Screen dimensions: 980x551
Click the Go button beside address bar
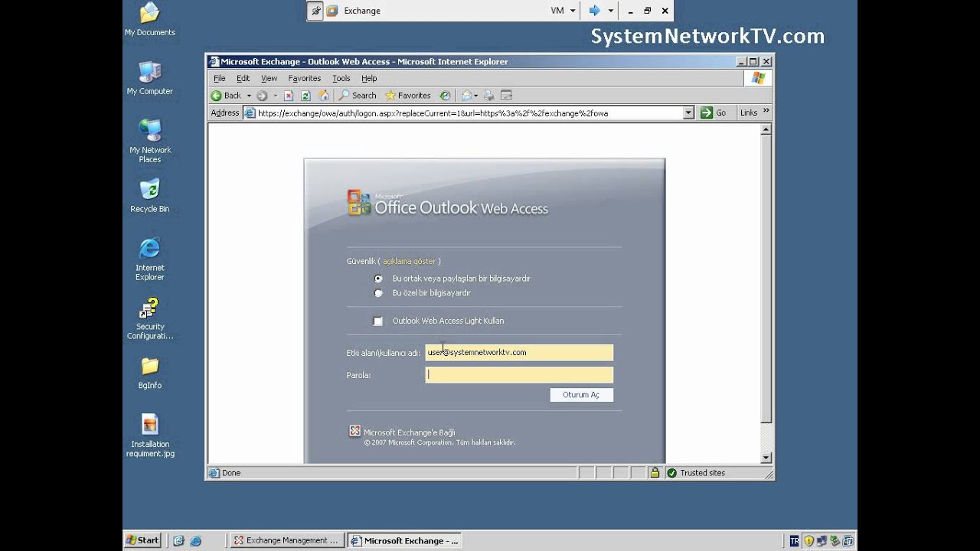click(714, 113)
